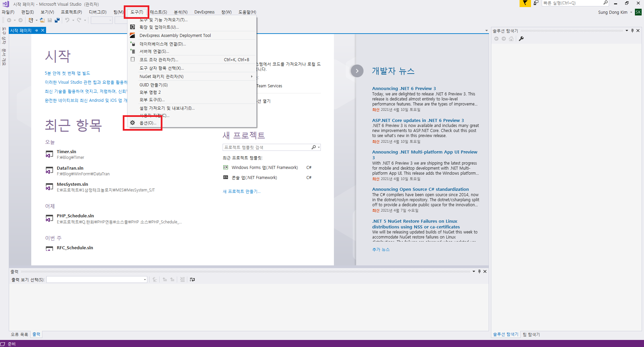Screen dimensions: 644x347
Task: Click the send feedback icon
Action: pos(536,3)
